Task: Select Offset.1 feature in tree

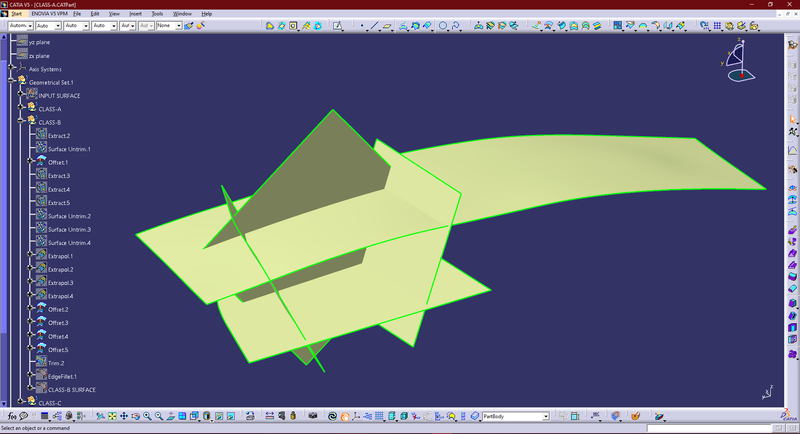Action: [58, 162]
